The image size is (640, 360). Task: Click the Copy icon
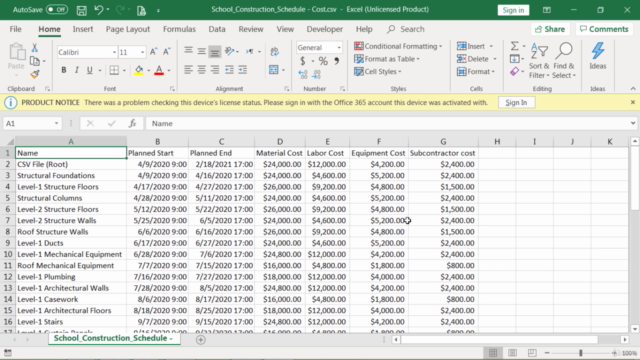(35, 61)
